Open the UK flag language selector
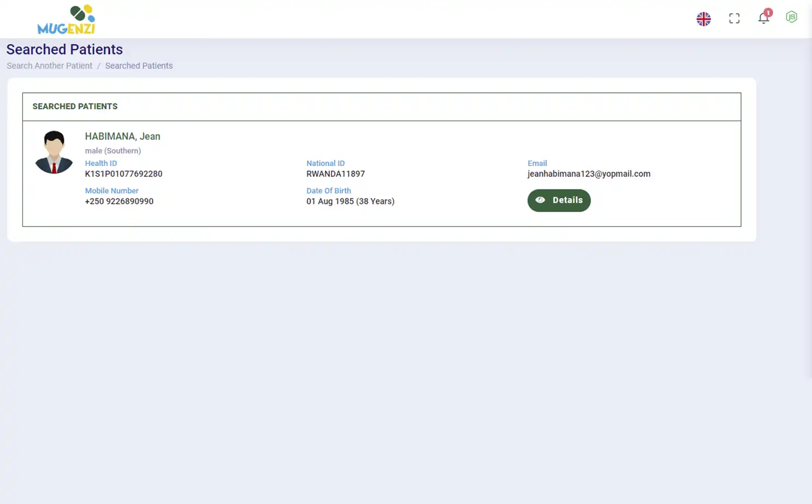This screenshot has width=812, height=504. click(x=703, y=19)
